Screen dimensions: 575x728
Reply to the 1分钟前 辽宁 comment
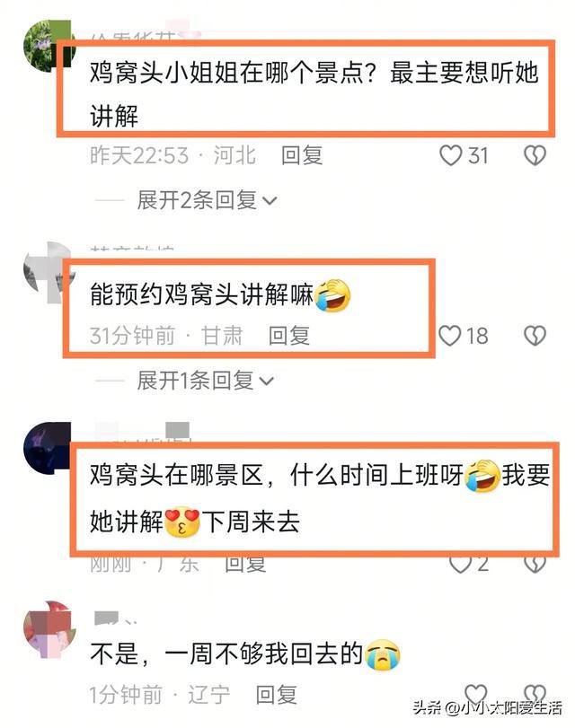276,695
